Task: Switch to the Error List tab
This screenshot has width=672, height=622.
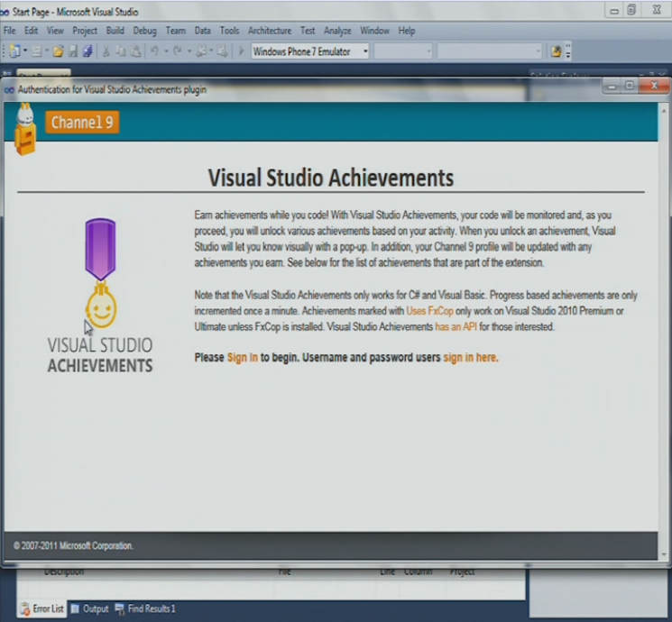Action: click(42, 608)
